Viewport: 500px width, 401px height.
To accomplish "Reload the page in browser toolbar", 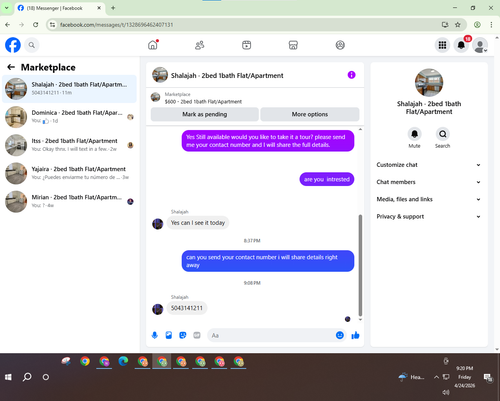I will click(x=36, y=25).
